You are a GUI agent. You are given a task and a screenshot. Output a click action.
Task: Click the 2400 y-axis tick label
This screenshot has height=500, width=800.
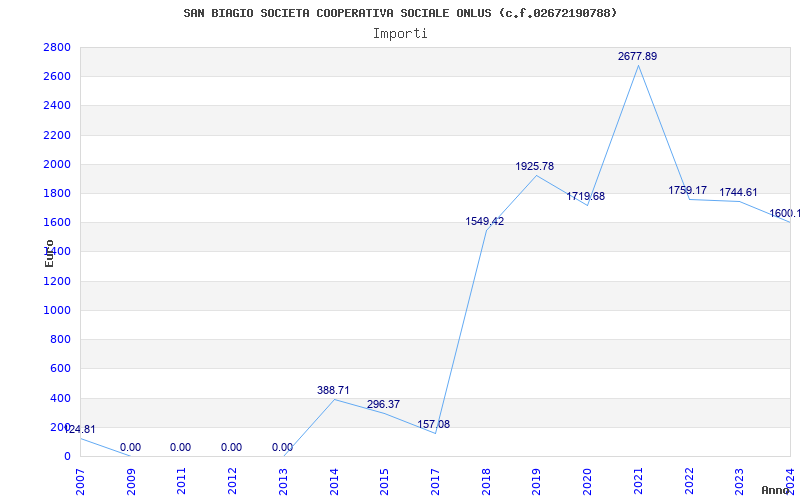point(57,106)
